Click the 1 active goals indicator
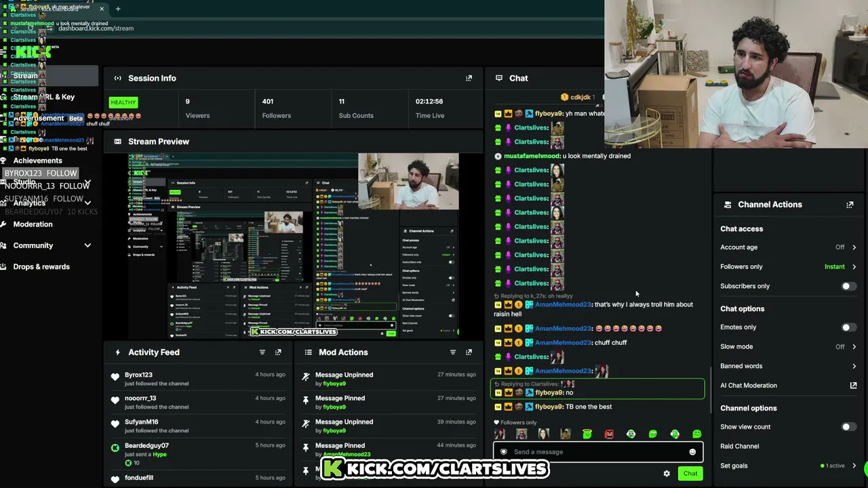Viewport: 868px width, 488px height. tap(833, 466)
